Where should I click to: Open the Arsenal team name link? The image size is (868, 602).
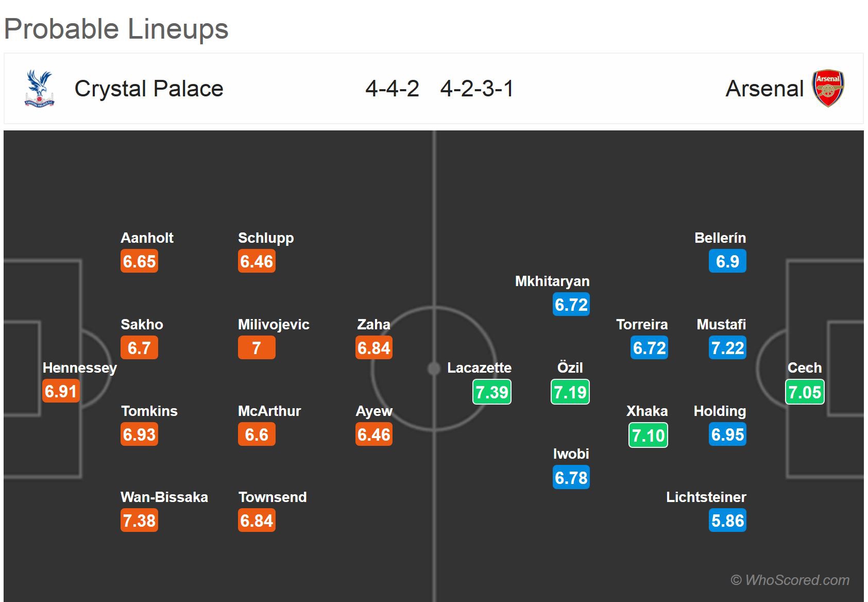click(764, 89)
